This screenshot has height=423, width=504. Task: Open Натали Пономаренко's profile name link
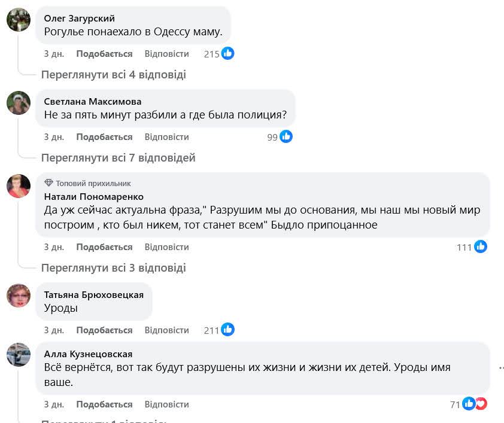click(x=94, y=196)
